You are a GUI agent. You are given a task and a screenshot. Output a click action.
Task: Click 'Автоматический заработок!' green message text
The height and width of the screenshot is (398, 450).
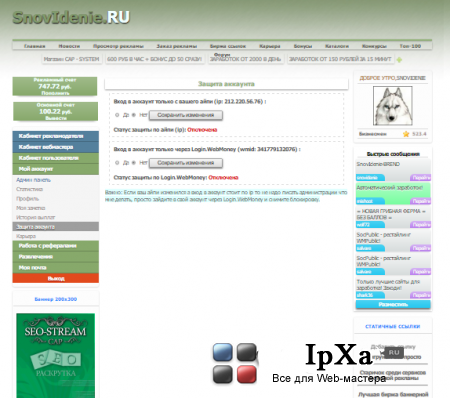(x=389, y=188)
